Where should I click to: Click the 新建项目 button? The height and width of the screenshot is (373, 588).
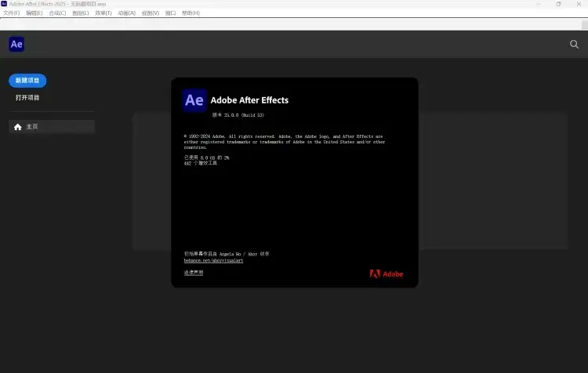(27, 81)
